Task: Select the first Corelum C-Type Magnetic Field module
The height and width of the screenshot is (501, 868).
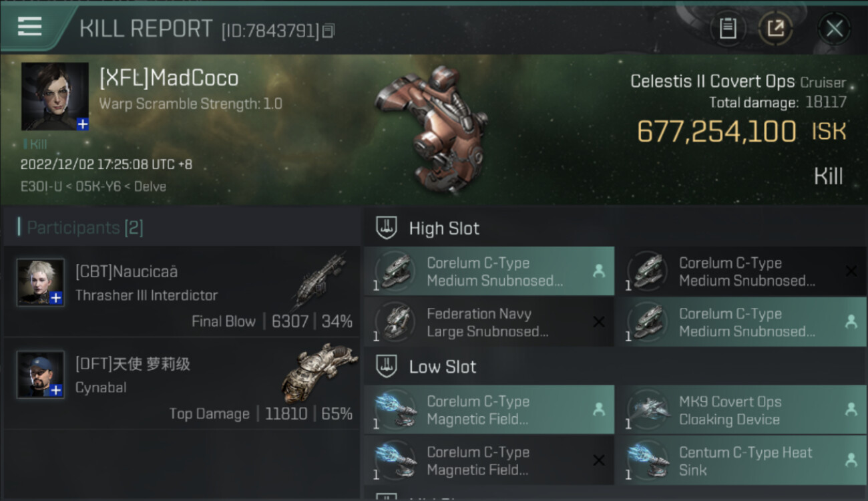Action: point(489,410)
